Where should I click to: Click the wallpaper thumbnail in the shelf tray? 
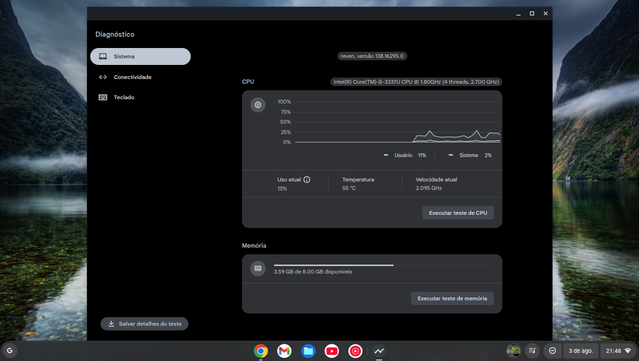tap(513, 350)
